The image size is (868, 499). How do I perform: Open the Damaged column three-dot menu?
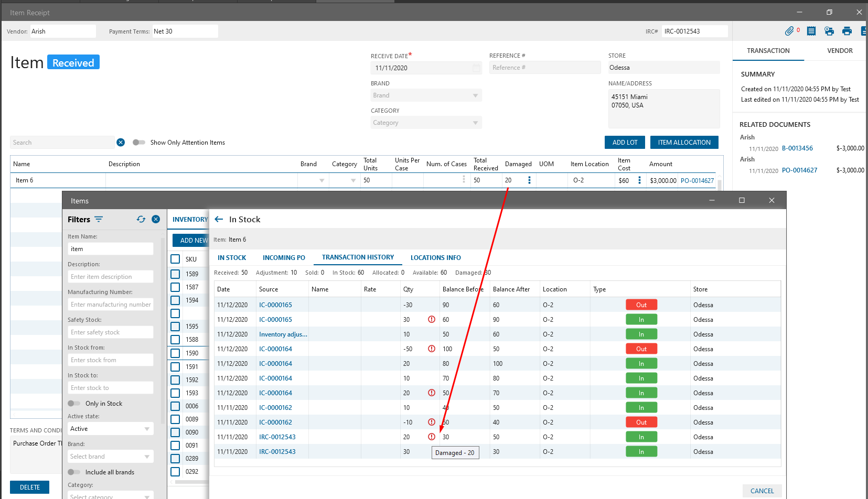point(529,180)
